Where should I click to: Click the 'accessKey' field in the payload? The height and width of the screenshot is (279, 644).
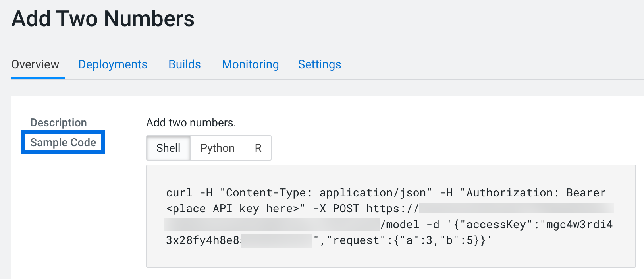coord(496,225)
